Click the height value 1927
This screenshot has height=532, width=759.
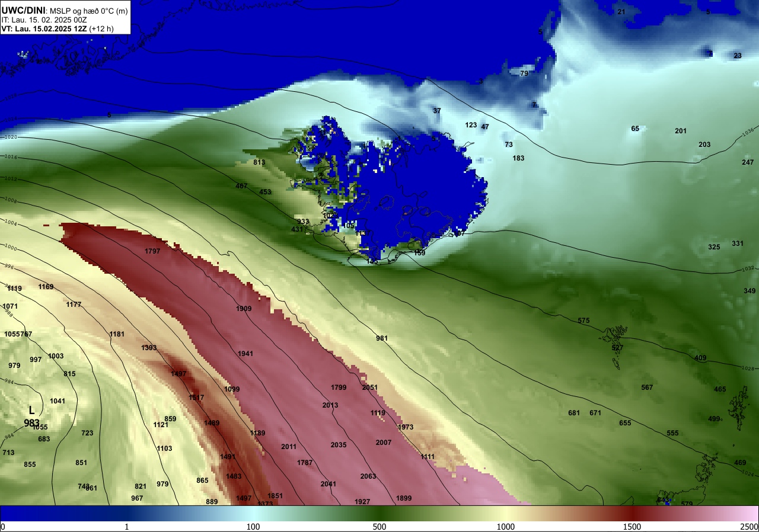pos(362,502)
